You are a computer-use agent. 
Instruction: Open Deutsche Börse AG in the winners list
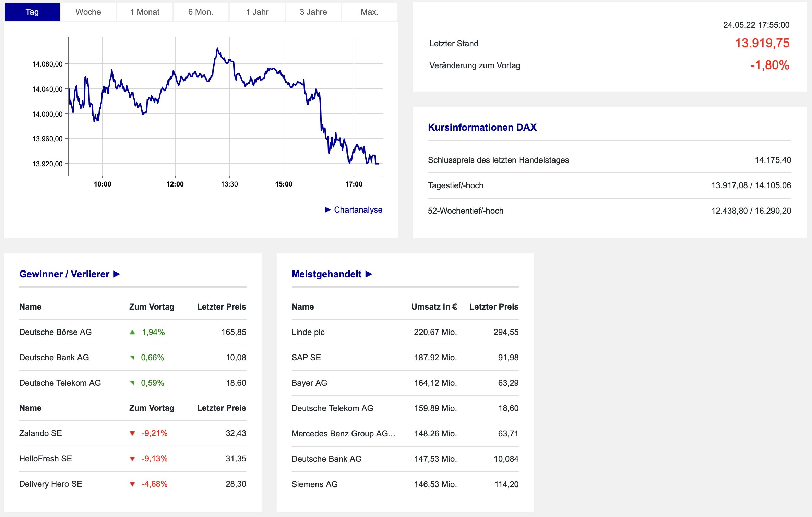point(56,332)
